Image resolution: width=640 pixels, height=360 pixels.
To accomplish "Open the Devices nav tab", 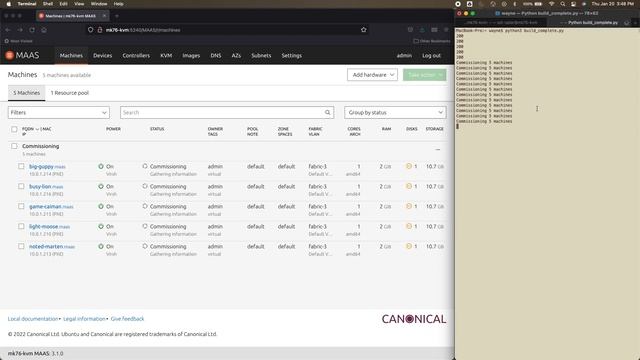I will click(x=102, y=56).
